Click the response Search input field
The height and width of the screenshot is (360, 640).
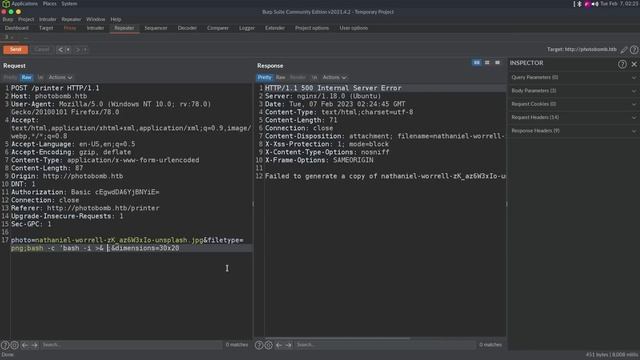[x=385, y=345]
